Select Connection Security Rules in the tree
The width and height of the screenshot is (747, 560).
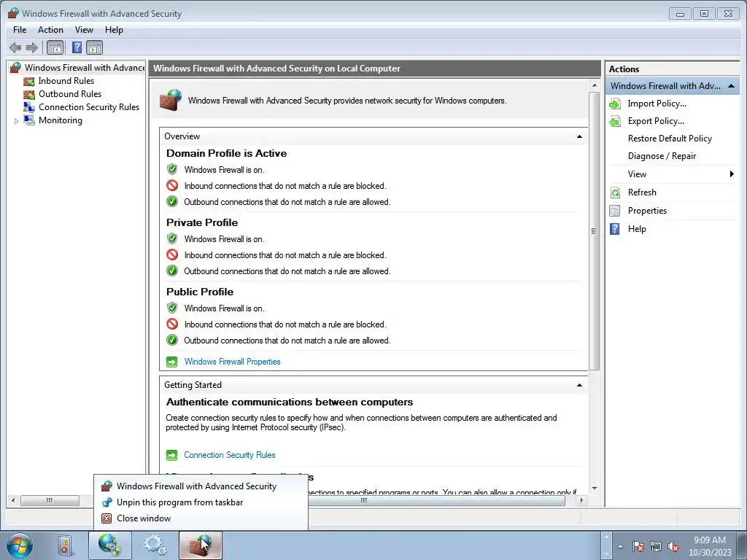pyautogui.click(x=89, y=107)
